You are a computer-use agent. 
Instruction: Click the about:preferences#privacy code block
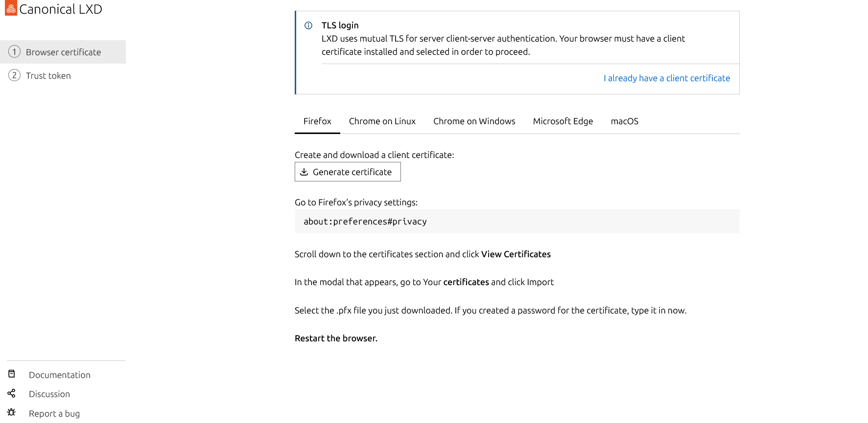point(516,222)
